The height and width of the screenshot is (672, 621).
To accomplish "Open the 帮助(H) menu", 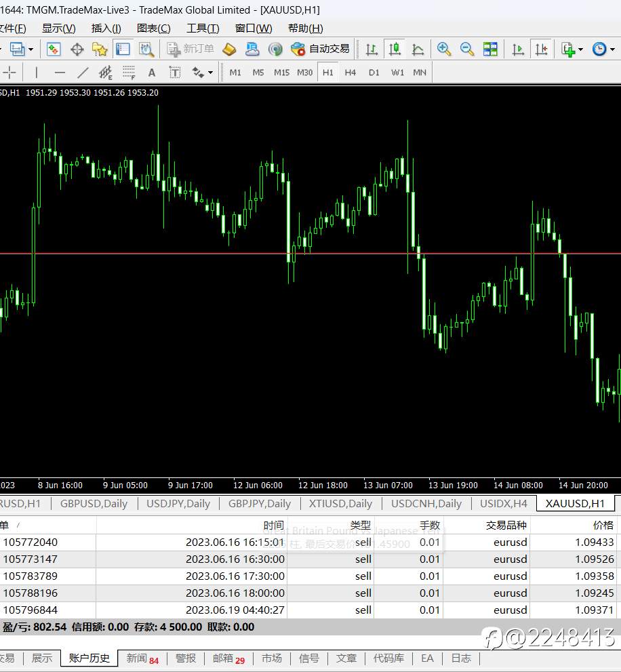I will click(x=306, y=28).
